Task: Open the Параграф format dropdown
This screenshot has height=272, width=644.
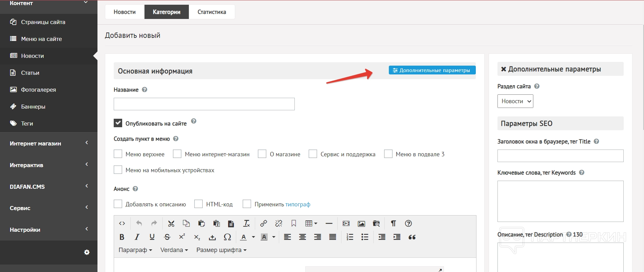Action: pos(135,250)
